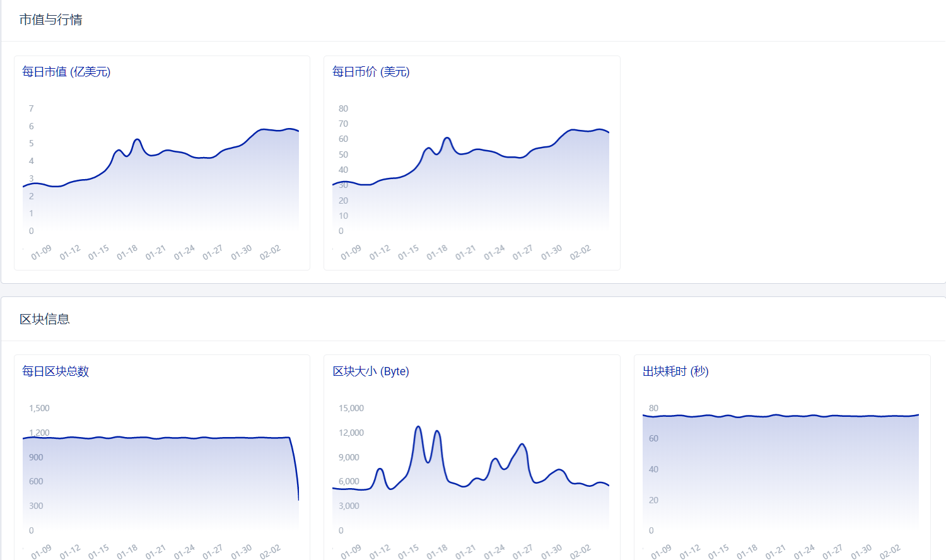Click the 80 axis value in 每日币价 chart
946x560 pixels.
tap(343, 108)
